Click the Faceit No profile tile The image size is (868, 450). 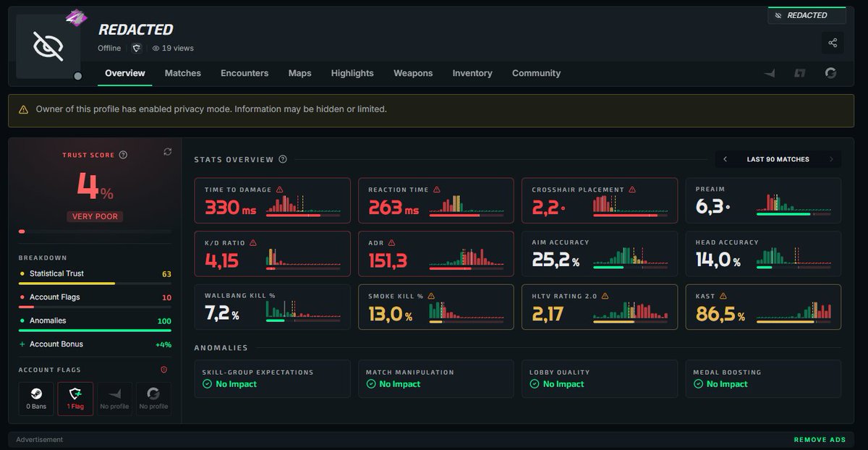coord(114,399)
